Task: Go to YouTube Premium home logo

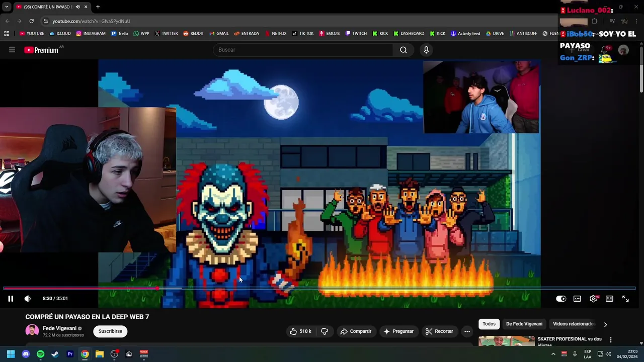Action: tap(41, 50)
